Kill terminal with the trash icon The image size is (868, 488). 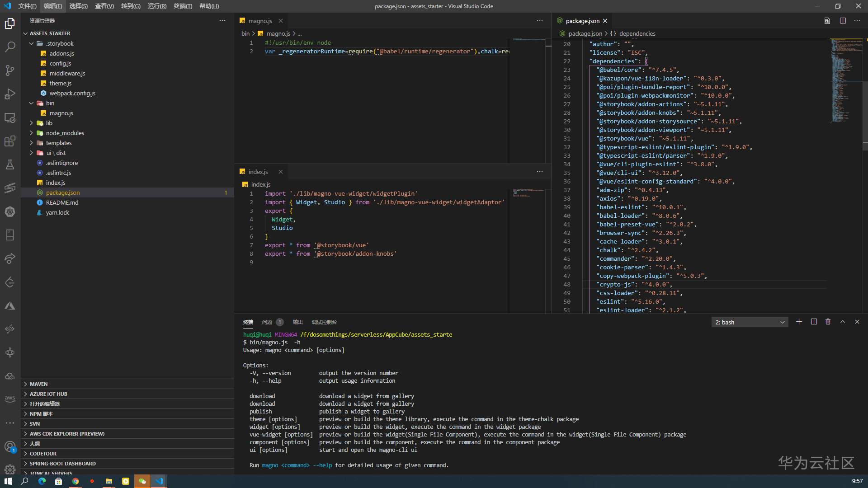tap(828, 322)
